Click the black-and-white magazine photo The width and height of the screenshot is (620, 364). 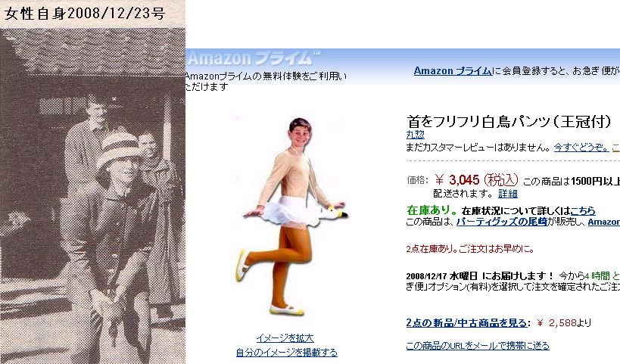[x=92, y=196]
